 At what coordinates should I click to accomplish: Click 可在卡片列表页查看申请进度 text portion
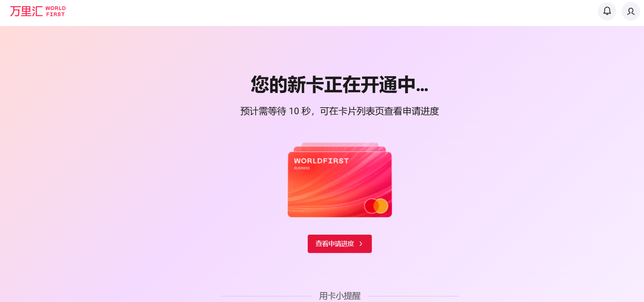380,111
